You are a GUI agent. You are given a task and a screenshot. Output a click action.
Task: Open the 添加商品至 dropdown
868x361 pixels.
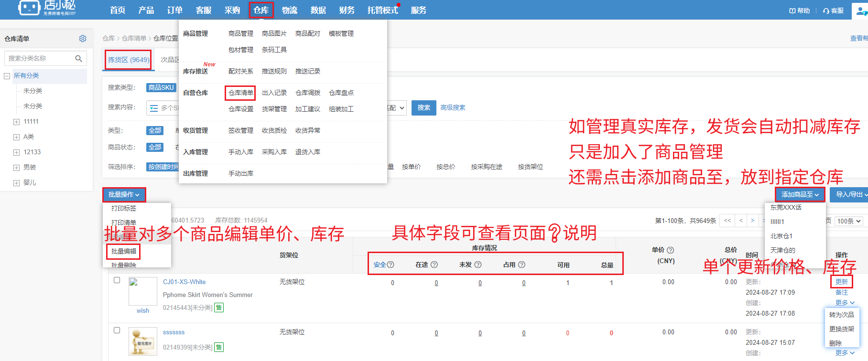(800, 195)
